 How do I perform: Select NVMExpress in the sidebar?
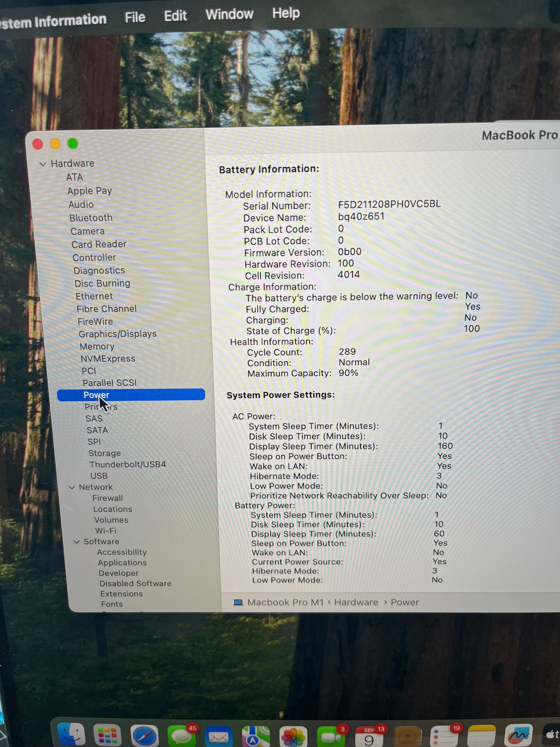tap(108, 359)
